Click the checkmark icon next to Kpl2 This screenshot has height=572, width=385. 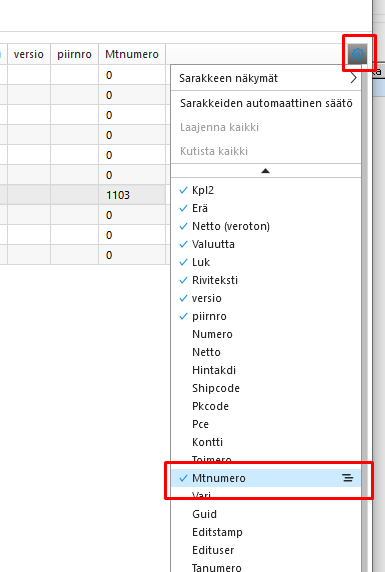184,190
